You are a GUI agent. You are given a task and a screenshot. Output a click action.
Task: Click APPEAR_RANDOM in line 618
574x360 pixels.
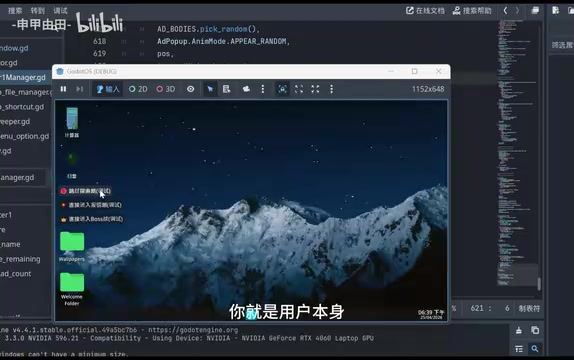(x=258, y=41)
